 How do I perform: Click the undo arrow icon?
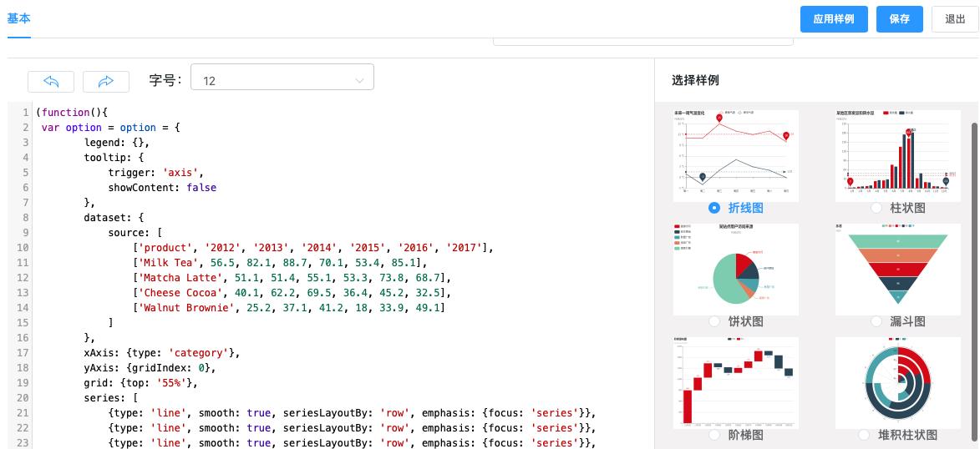pos(51,81)
